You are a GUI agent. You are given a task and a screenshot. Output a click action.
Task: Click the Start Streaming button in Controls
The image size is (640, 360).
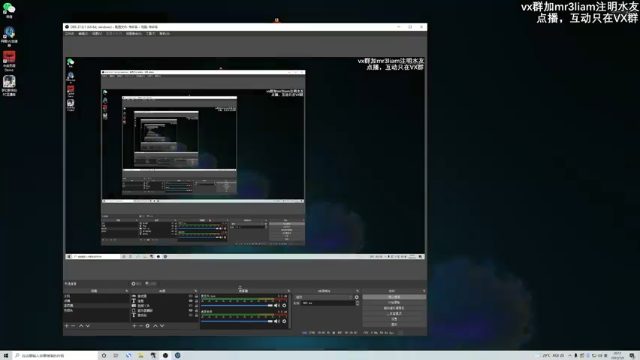click(394, 297)
